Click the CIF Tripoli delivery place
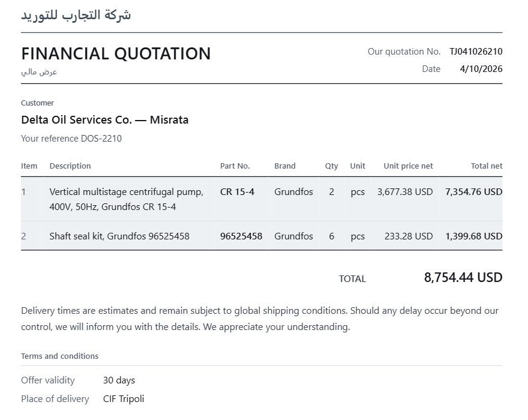The width and height of the screenshot is (528, 420). pos(123,399)
